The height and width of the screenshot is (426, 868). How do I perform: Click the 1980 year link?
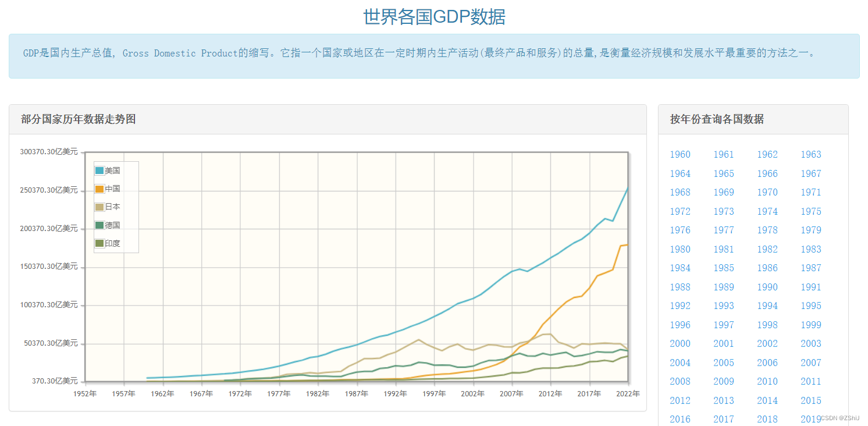pos(680,249)
